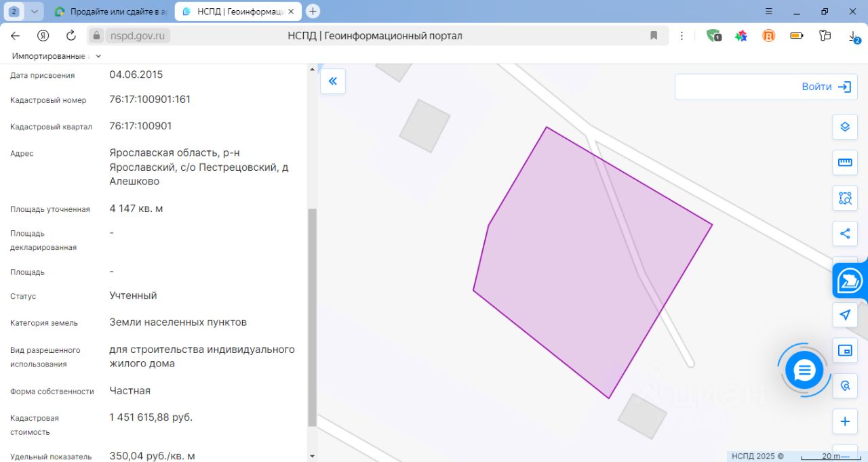The width and height of the screenshot is (868, 462).
Task: Collapse the info panel with double chevron
Action: tap(333, 81)
